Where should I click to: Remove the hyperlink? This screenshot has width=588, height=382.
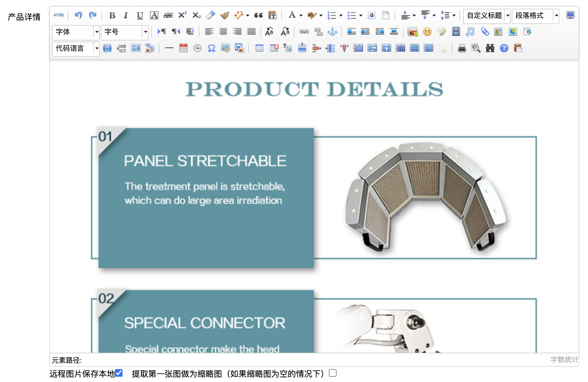[x=318, y=31]
